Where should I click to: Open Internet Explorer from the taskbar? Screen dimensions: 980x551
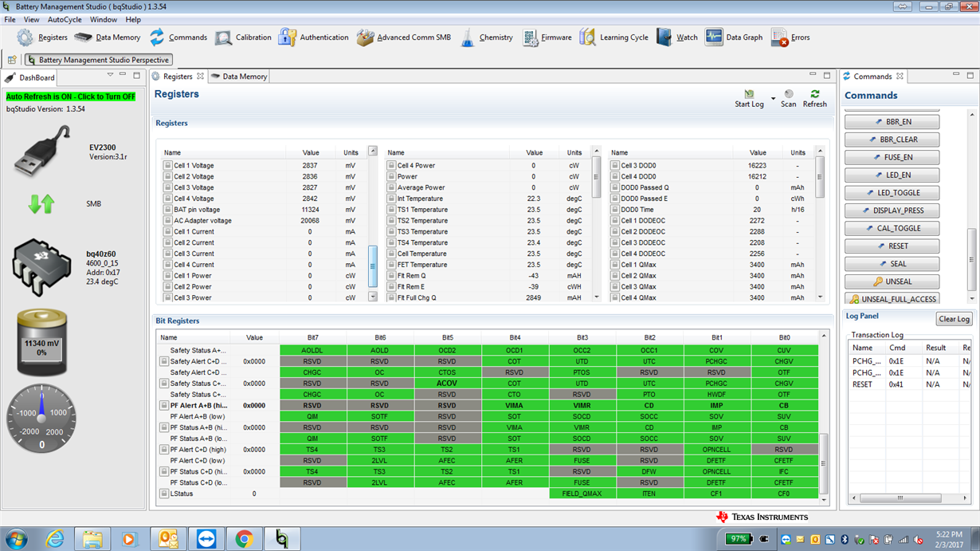[55, 539]
